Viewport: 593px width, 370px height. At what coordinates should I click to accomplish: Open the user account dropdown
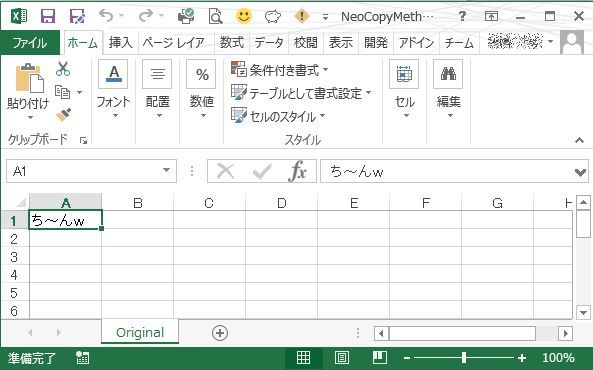[x=550, y=42]
